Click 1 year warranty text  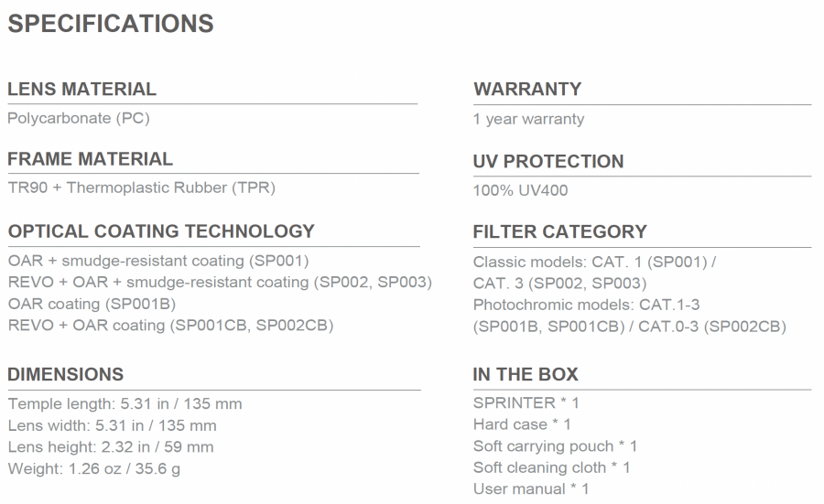pos(528,119)
